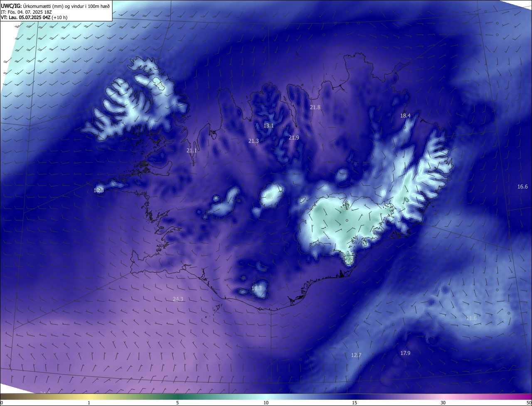Click the 11.6 value in the southeast ocean
532x406 pixels.
[471, 318]
